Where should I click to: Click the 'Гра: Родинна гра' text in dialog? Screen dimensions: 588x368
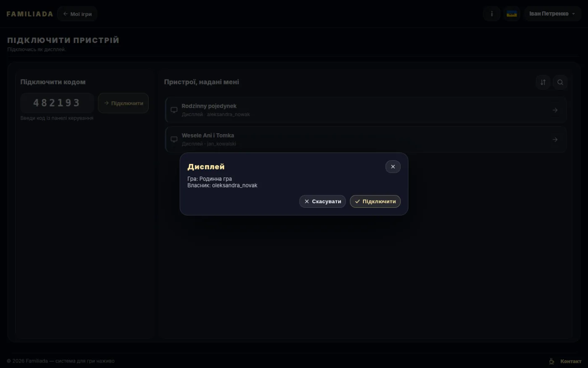click(x=210, y=179)
